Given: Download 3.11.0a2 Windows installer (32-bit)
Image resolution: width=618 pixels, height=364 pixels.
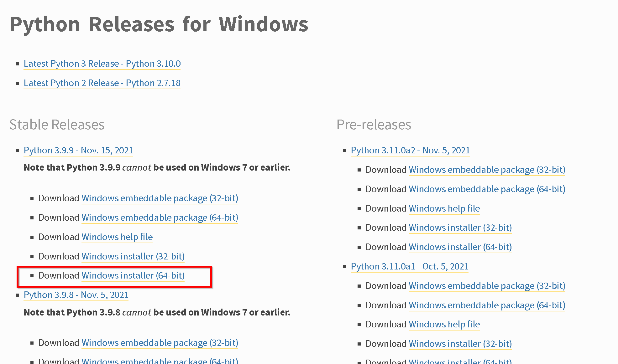Looking at the screenshot, I should (x=460, y=228).
